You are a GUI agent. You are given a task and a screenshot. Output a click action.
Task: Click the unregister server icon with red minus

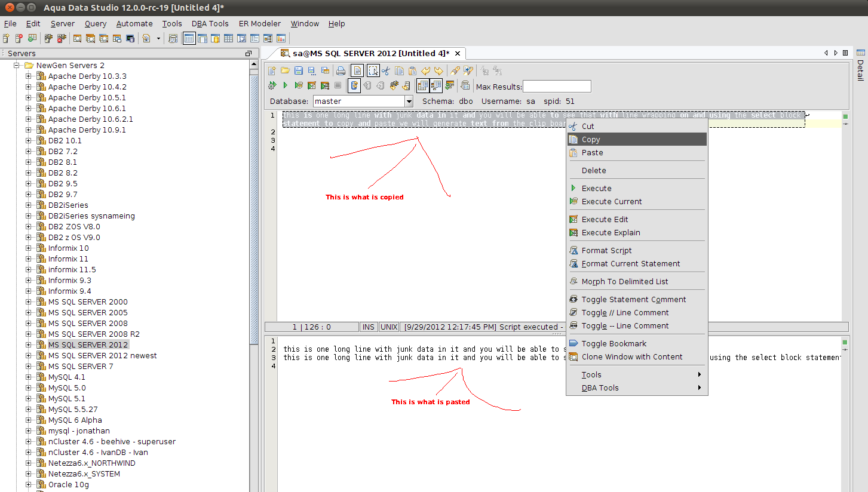click(19, 39)
